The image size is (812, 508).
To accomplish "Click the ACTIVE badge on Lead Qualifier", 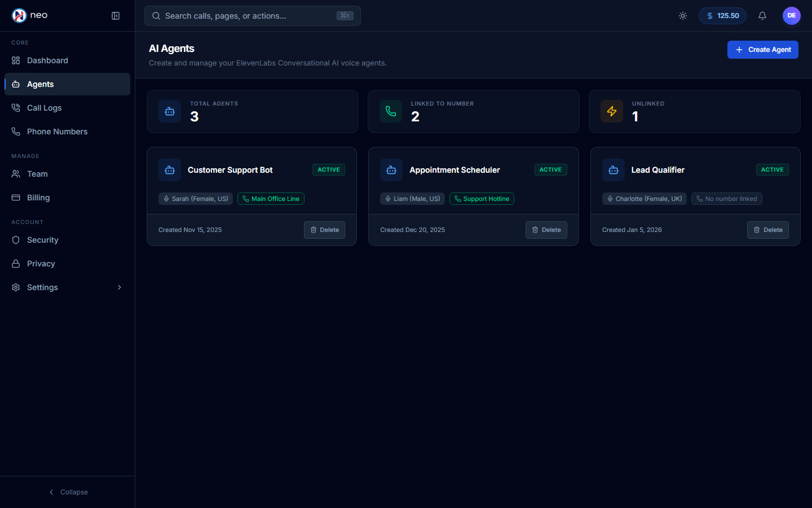I will click(x=773, y=170).
